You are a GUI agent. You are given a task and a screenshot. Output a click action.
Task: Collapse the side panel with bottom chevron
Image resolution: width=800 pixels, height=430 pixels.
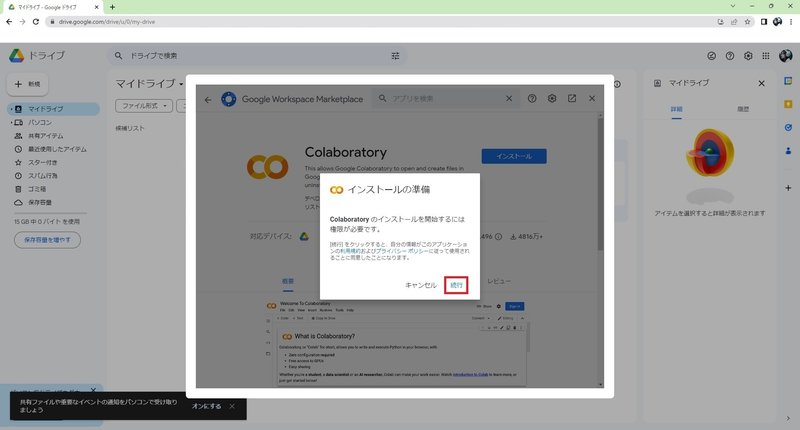pyautogui.click(x=788, y=418)
